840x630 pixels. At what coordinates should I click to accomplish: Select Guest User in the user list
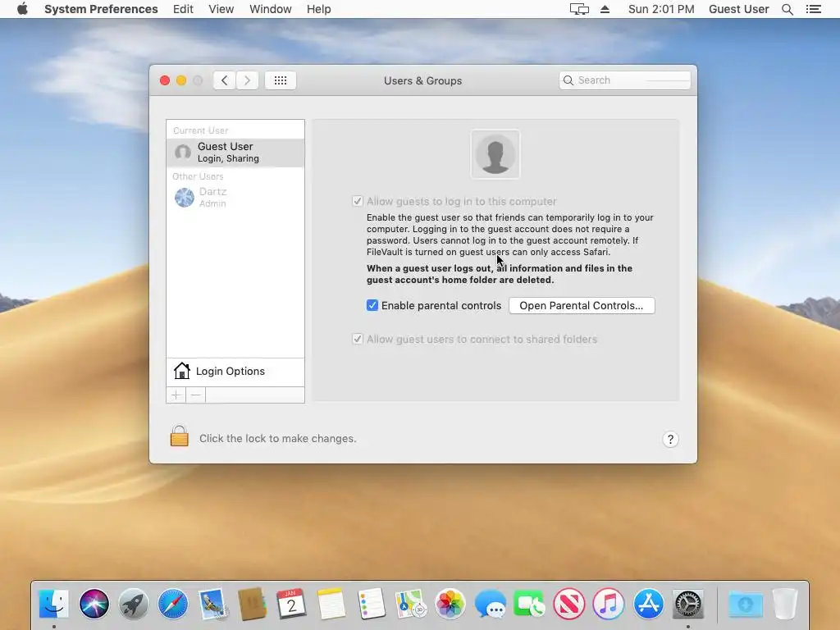pos(235,153)
